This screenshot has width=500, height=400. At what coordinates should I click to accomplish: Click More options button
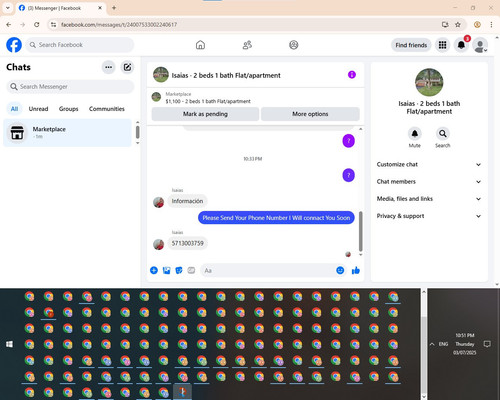(x=310, y=114)
